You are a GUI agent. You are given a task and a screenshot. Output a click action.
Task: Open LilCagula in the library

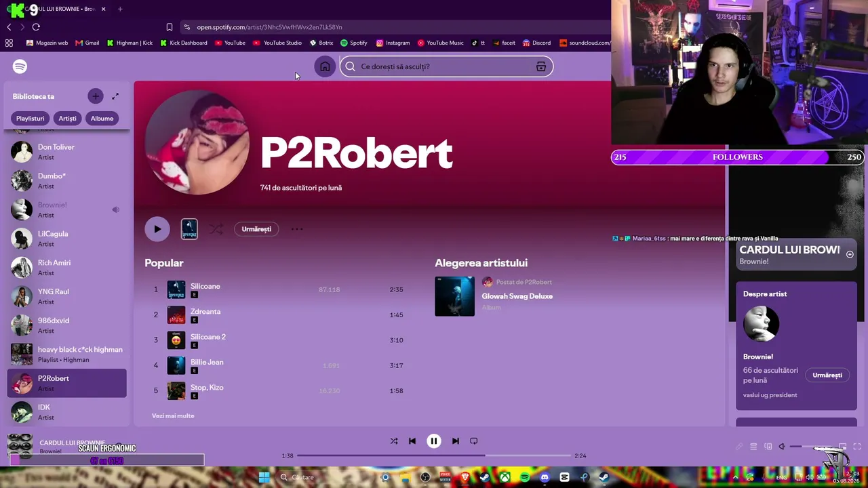(66, 239)
